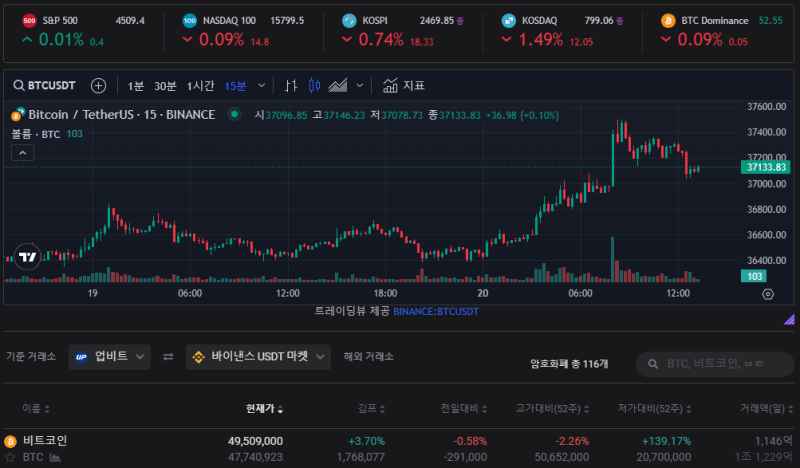The width and height of the screenshot is (800, 468).
Task: Open chart settings gear icon
Action: tap(768, 294)
